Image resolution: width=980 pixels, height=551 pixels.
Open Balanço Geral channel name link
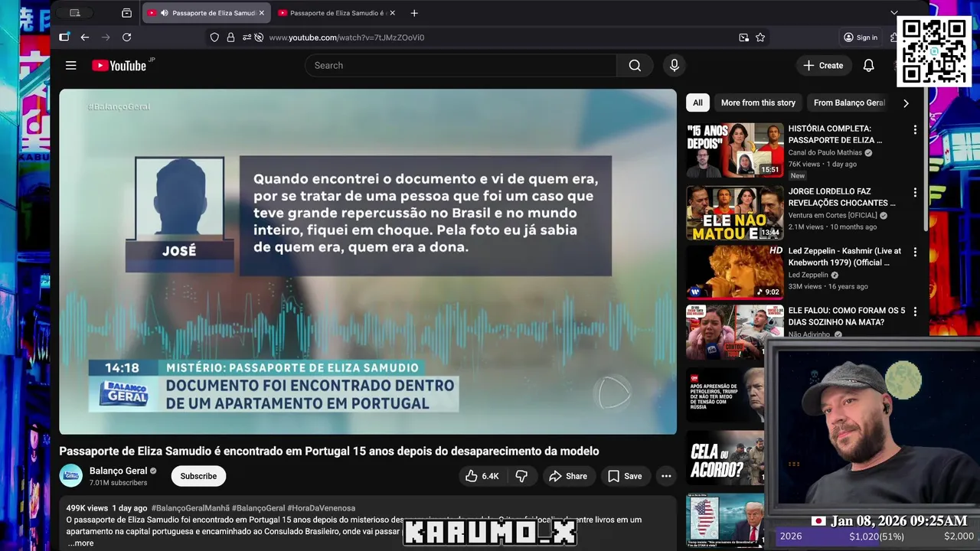pyautogui.click(x=118, y=471)
